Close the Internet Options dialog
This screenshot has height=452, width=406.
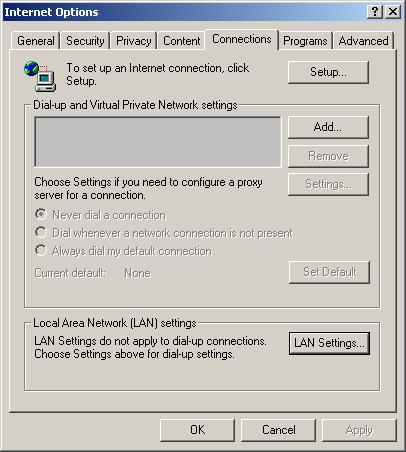pyautogui.click(x=393, y=12)
